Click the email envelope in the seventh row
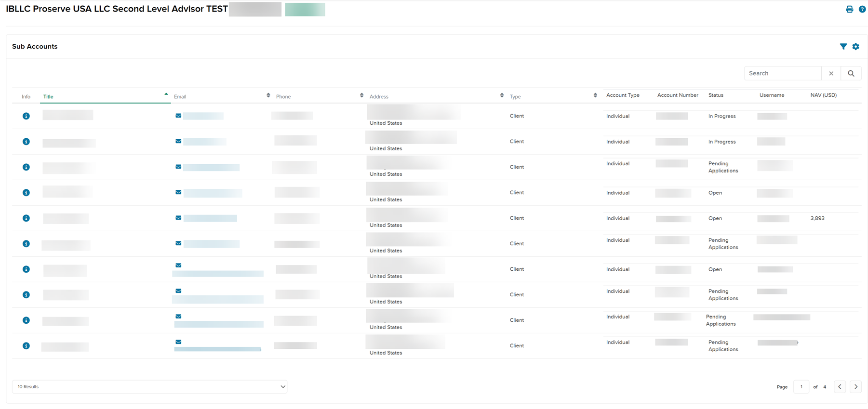 [x=178, y=265]
